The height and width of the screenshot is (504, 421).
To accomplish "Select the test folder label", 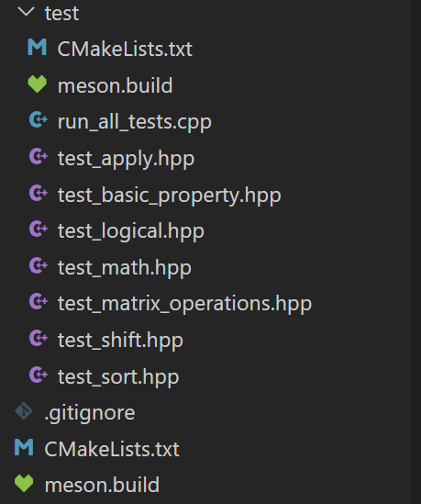I will tap(61, 14).
